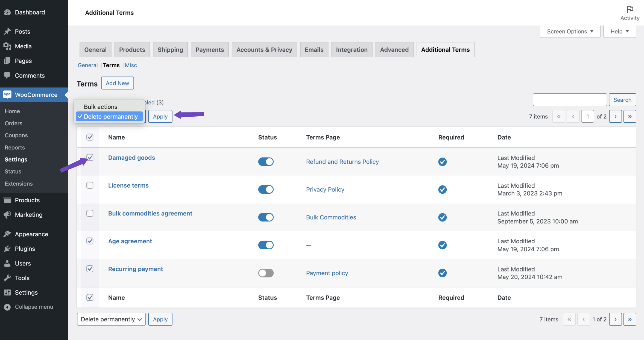Click the Plugins sidebar icon
The width and height of the screenshot is (644, 340).
7,249
